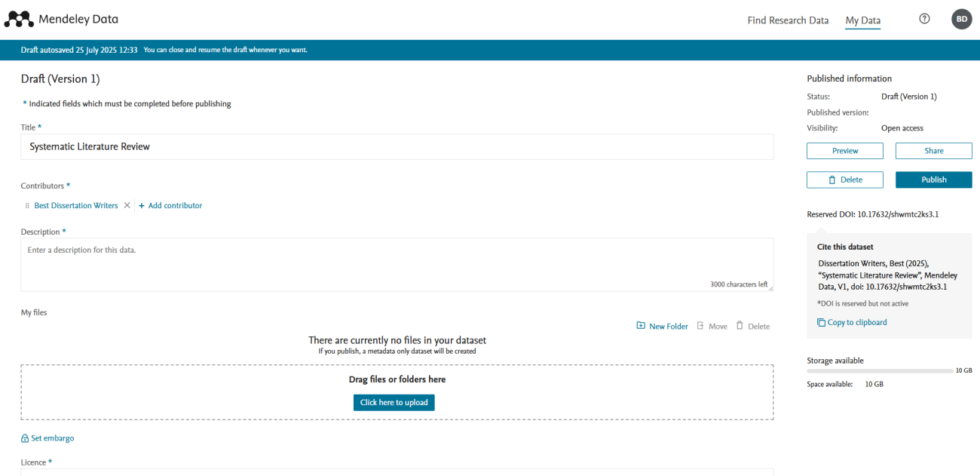Click the BD profile avatar
The image size is (980, 476).
point(961,19)
